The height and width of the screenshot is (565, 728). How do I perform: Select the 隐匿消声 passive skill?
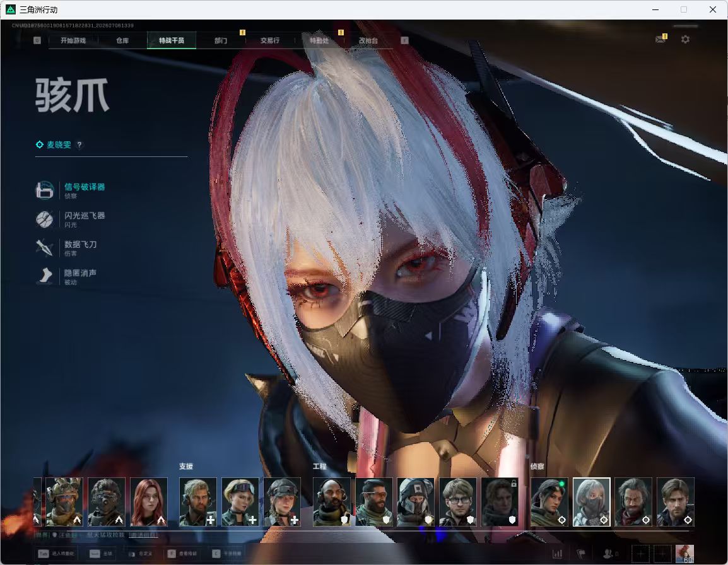point(67,276)
